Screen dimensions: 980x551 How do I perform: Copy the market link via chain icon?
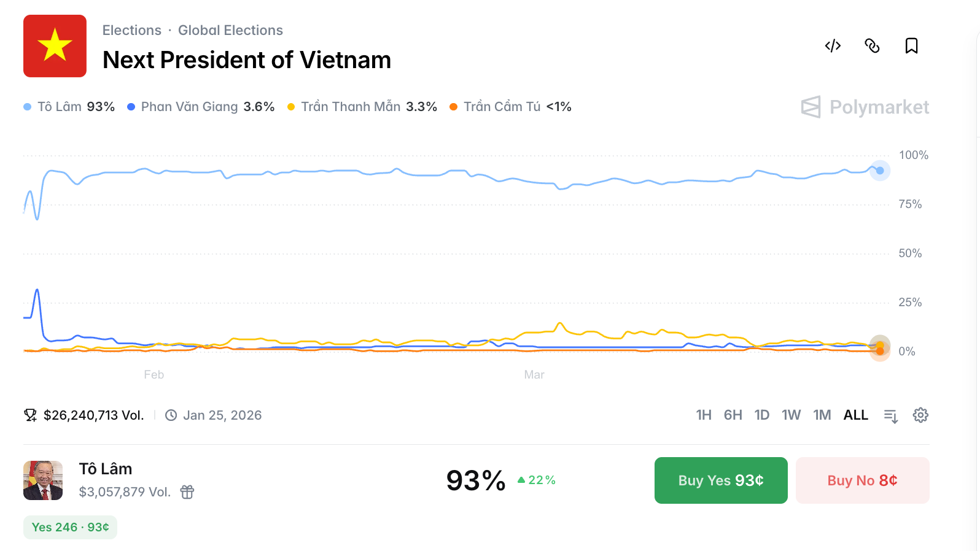(x=872, y=46)
